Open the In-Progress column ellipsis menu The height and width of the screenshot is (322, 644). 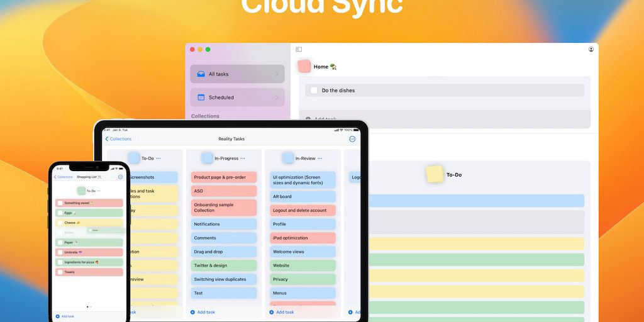pos(243,158)
